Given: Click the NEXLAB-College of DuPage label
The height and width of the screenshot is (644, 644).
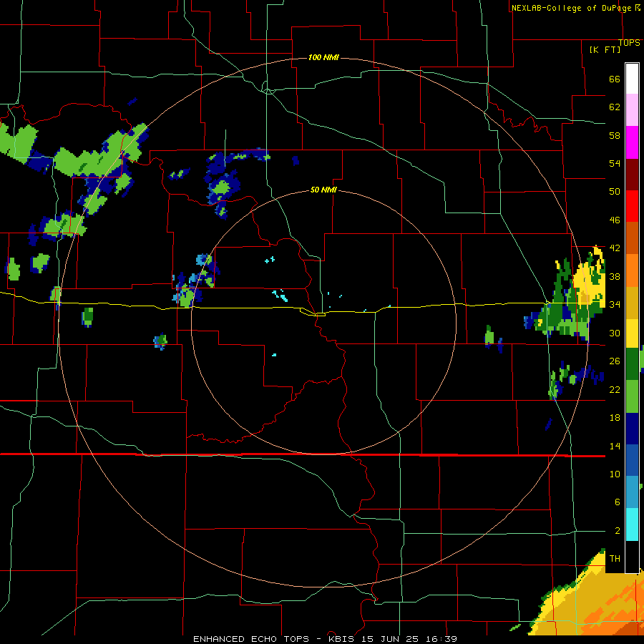Looking at the screenshot, I should [571, 8].
